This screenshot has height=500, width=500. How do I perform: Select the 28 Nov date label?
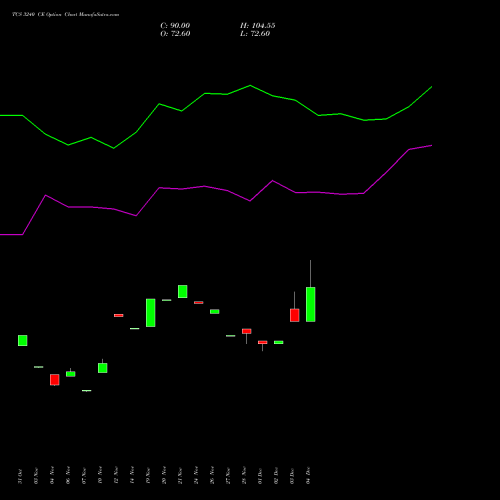click(x=244, y=476)
